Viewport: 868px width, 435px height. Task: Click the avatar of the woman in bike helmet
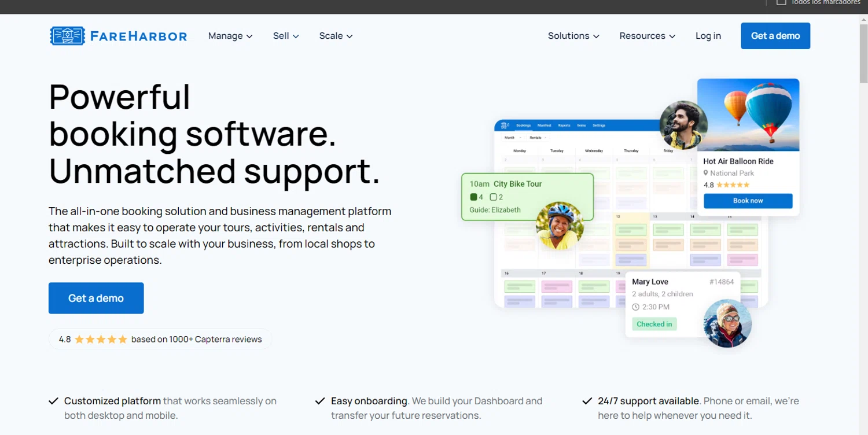[560, 226]
